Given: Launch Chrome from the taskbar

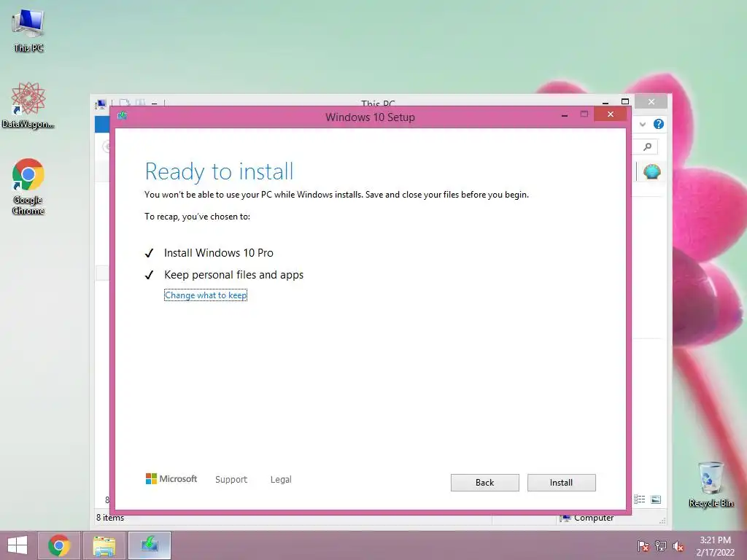Looking at the screenshot, I should click(x=59, y=545).
